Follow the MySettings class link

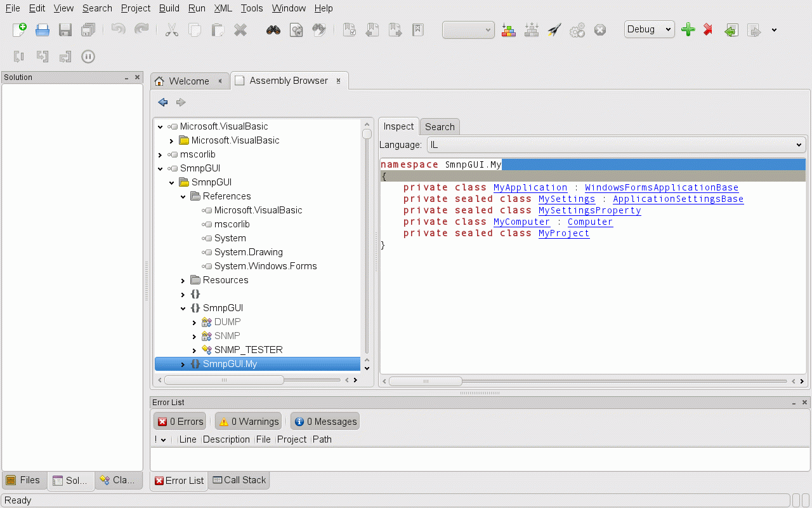(566, 199)
